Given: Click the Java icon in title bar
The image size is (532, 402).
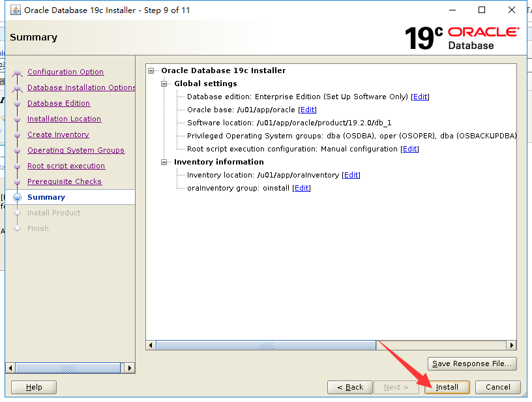Looking at the screenshot, I should pos(15,10).
